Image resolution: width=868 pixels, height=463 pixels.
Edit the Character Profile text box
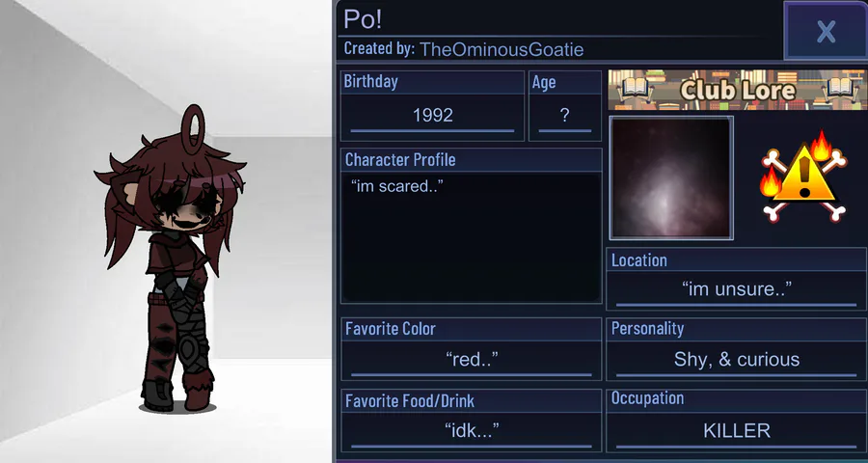click(472, 236)
